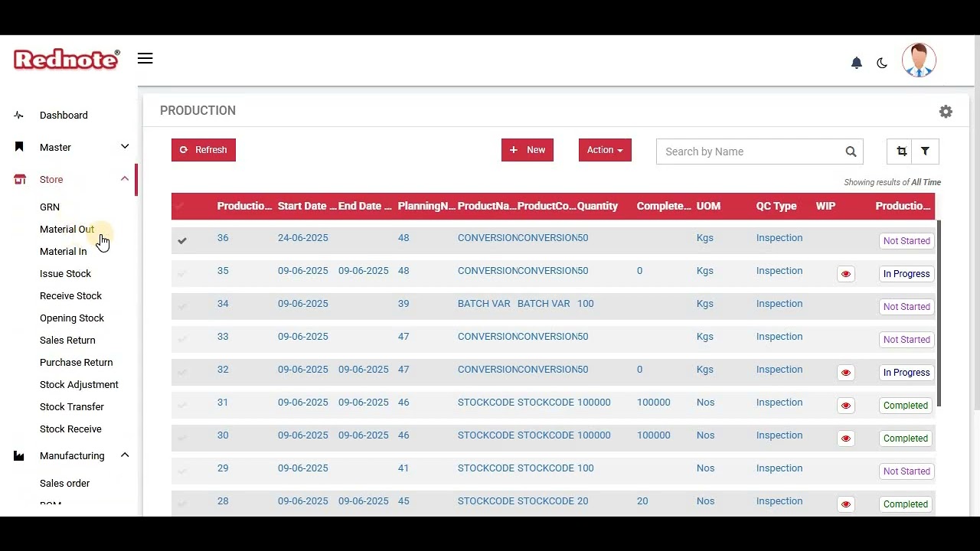The image size is (980, 551).
Task: View WIP eye for production 31
Action: 845,406
